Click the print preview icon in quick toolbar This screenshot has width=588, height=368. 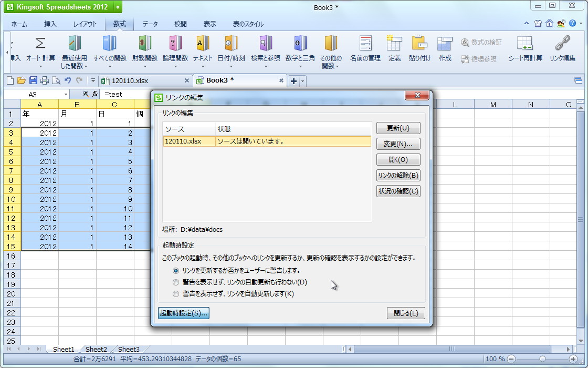click(x=56, y=80)
